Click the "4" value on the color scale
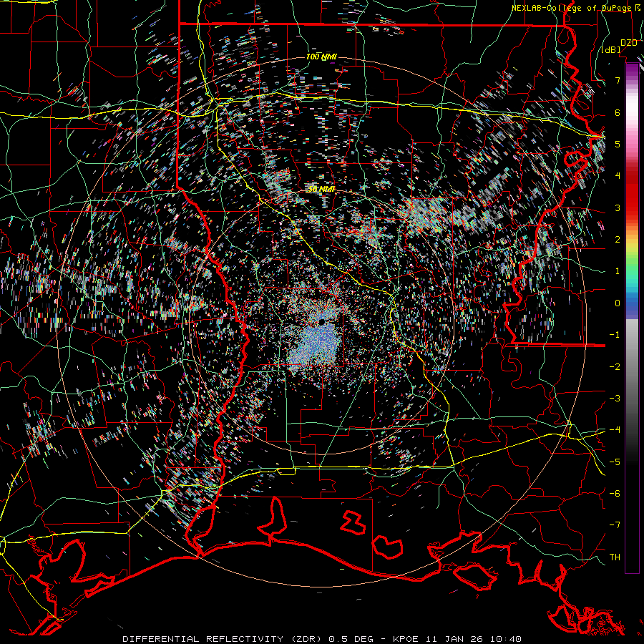This screenshot has height=644, width=644. tap(618, 176)
